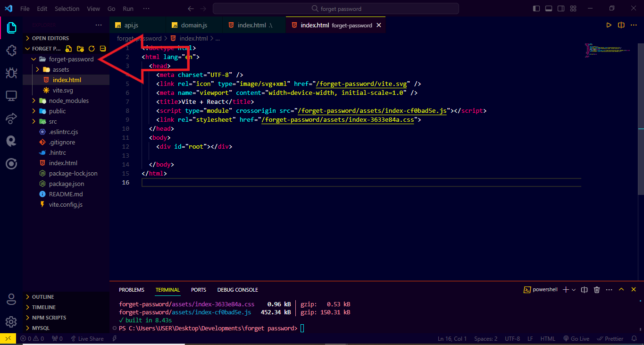The height and width of the screenshot is (345, 644).
Task: Open the Run menu
Action: [x=128, y=8]
